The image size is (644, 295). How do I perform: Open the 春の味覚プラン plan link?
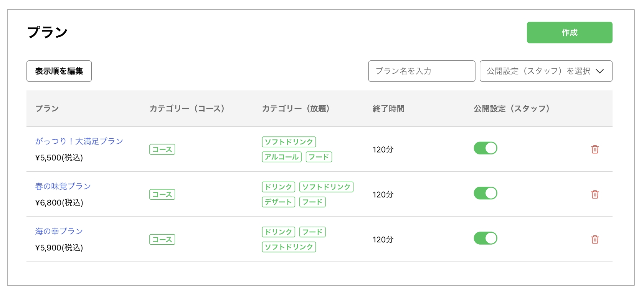click(x=63, y=186)
